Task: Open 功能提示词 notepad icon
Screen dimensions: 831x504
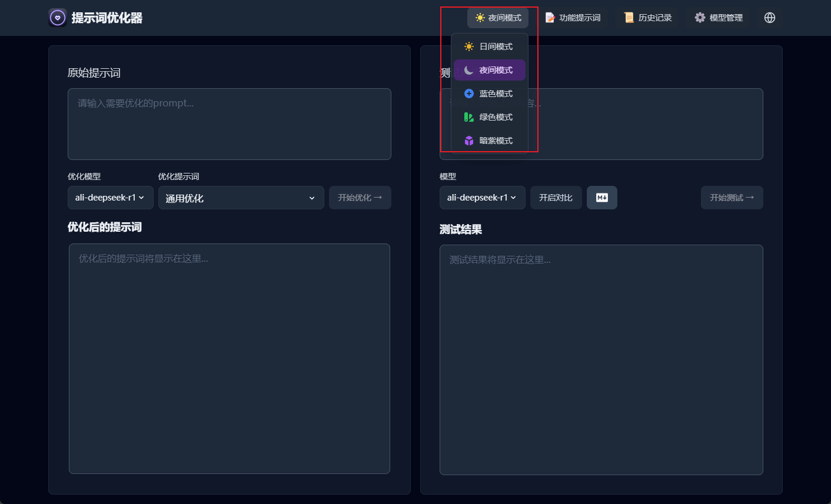Action: [x=550, y=18]
